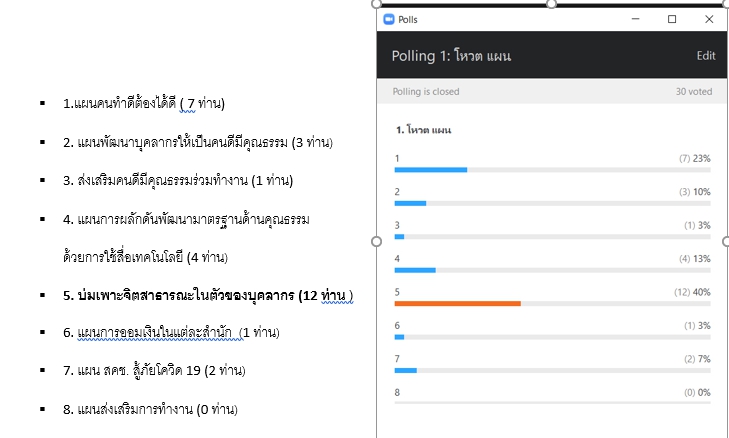Close the Polls window
Screen dimensions: 729x438
point(709,19)
